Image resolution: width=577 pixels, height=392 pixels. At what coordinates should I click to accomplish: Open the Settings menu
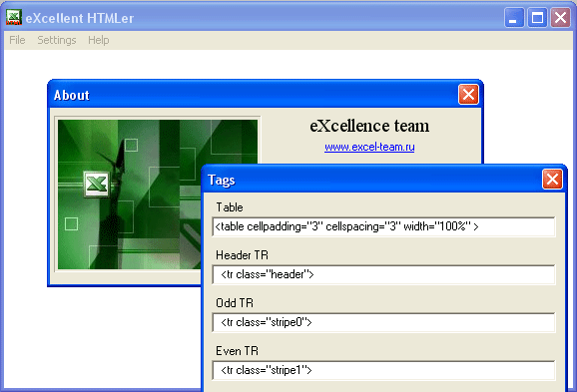click(57, 40)
